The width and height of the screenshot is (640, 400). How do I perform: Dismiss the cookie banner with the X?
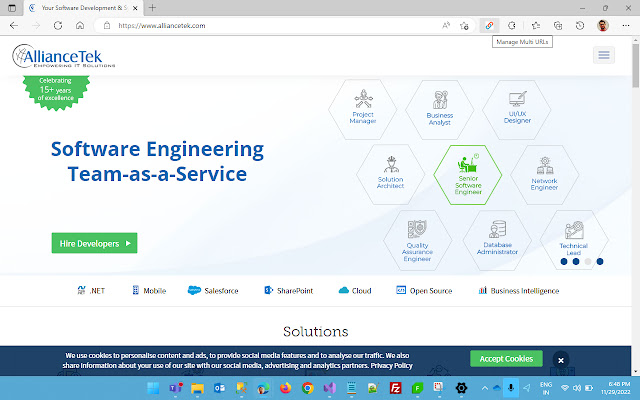(561, 360)
